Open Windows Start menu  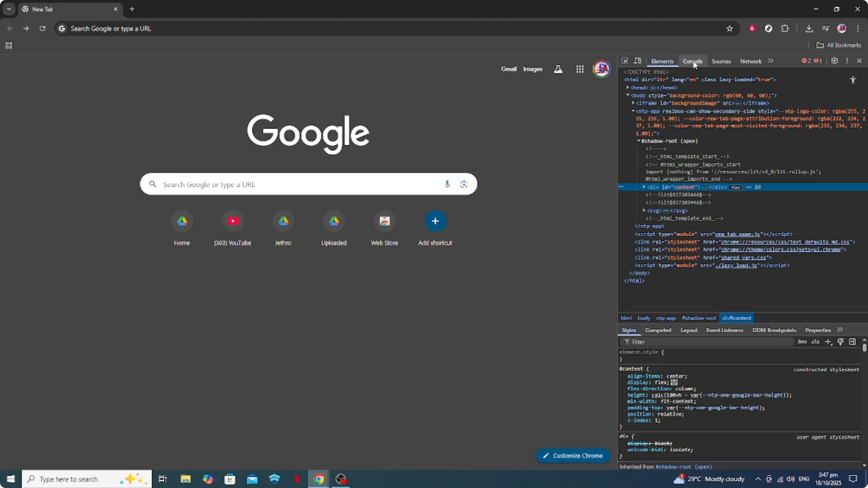pyautogui.click(x=11, y=479)
